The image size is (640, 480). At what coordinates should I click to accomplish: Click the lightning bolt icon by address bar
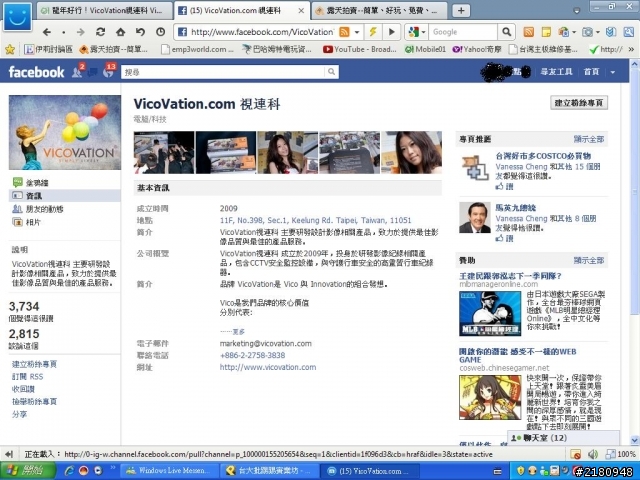tap(373, 32)
